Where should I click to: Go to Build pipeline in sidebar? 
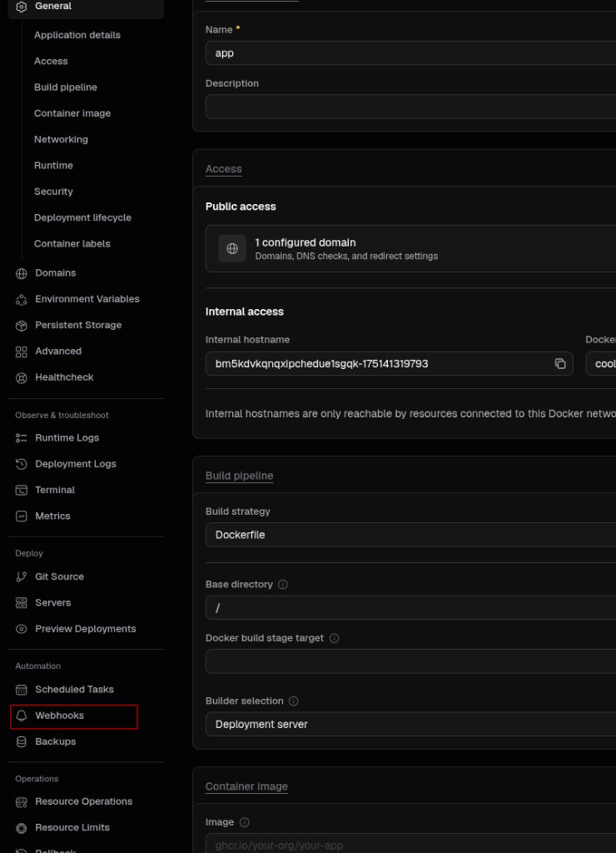[x=66, y=87]
